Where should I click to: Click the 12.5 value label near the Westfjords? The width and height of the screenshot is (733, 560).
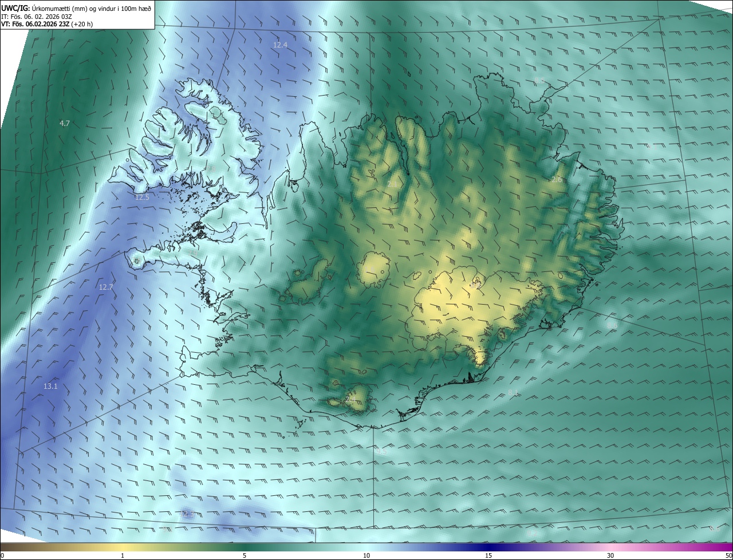[142, 198]
